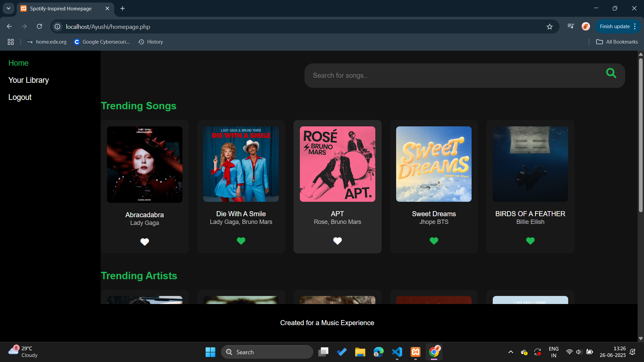Image resolution: width=644 pixels, height=362 pixels.
Task: Bookmark this page with the star icon
Action: (x=549, y=26)
